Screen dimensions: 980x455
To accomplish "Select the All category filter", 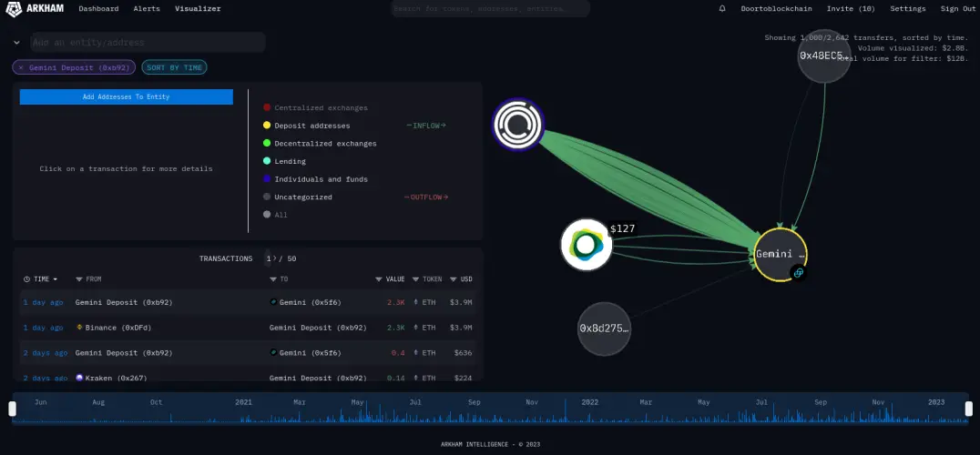I will pyautogui.click(x=276, y=215).
